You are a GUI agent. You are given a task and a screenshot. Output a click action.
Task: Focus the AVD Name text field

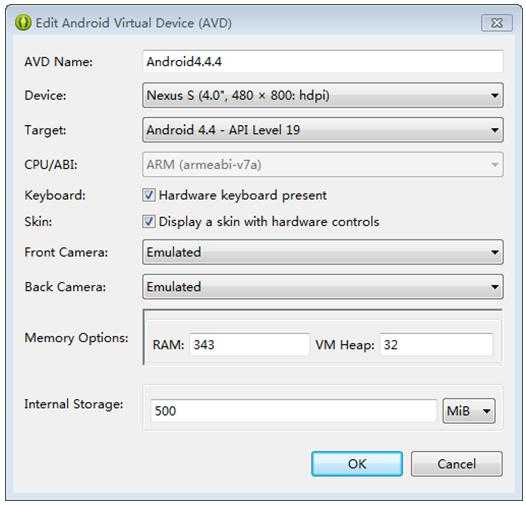[323, 61]
